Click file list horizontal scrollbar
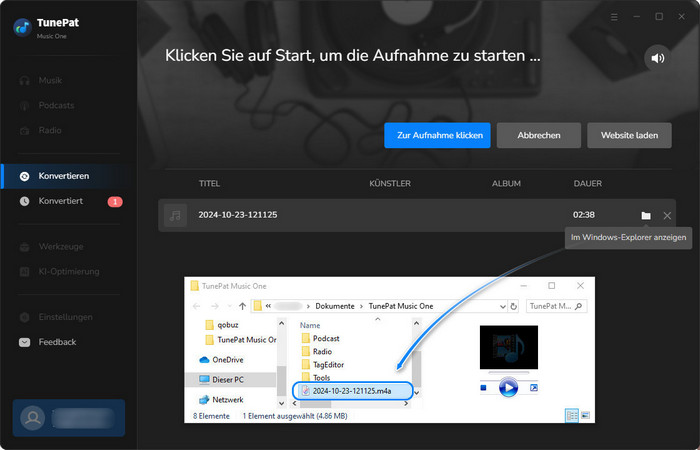The width and height of the screenshot is (700, 450). click(315, 404)
